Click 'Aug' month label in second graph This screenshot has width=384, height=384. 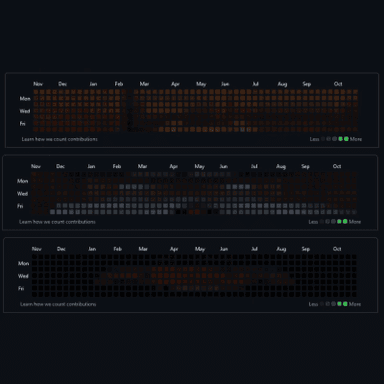click(281, 166)
